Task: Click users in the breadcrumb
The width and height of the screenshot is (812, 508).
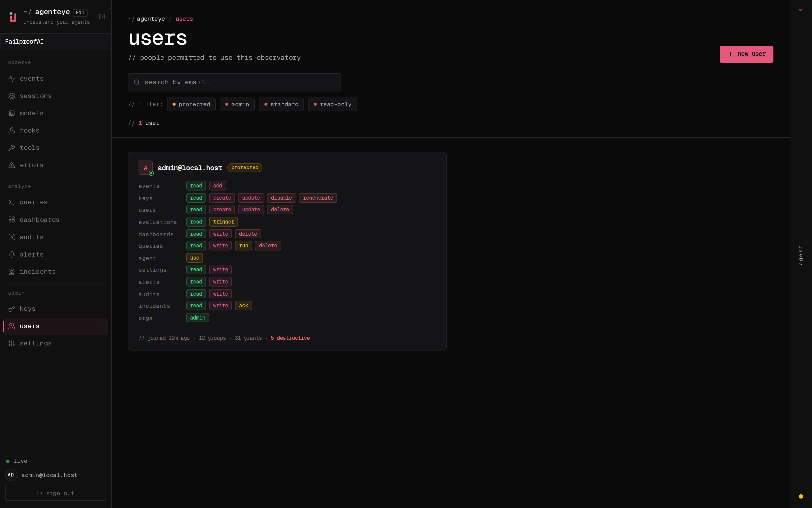Action: pos(184,19)
